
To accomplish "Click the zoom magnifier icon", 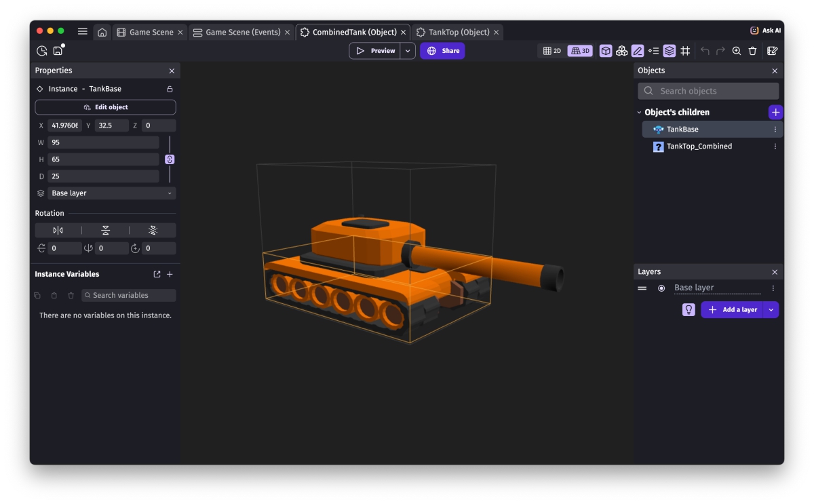I will coord(737,51).
